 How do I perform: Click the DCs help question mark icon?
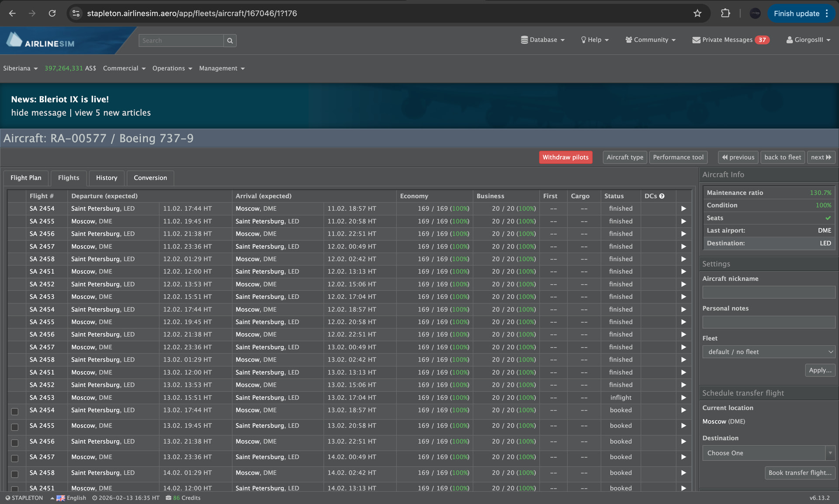[662, 196]
